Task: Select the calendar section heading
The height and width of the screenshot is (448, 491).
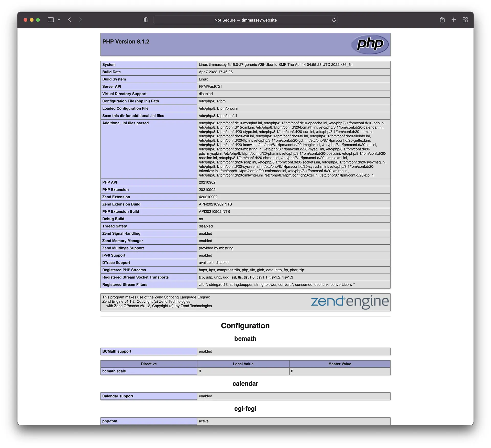Action: click(245, 384)
